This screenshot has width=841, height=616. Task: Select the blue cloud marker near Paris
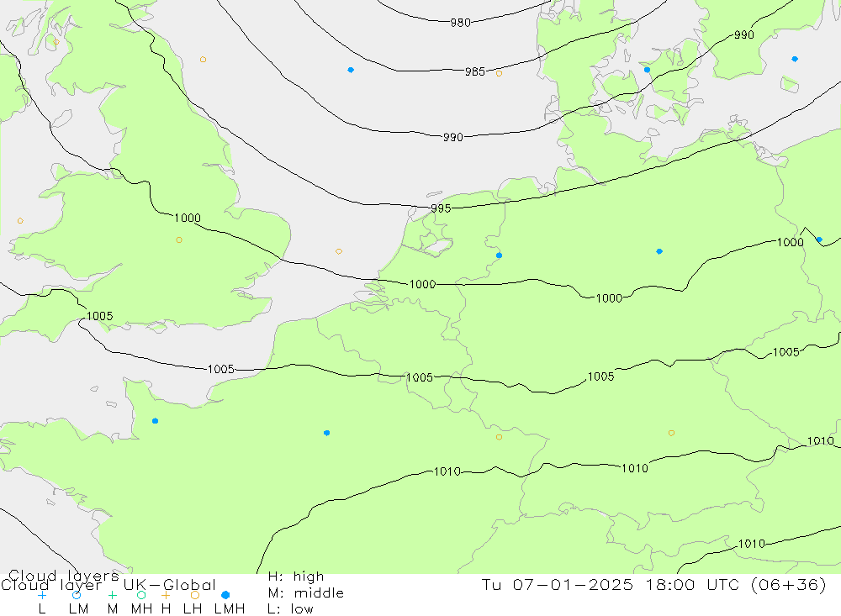(327, 433)
